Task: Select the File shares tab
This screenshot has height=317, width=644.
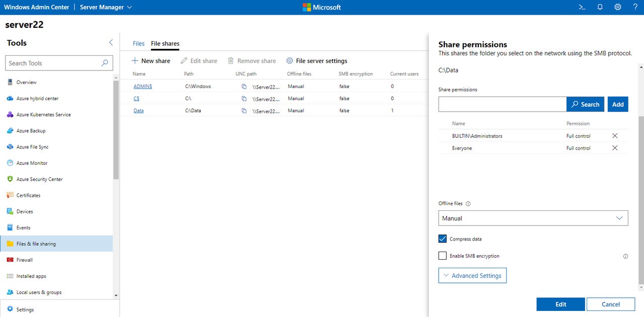Action: (165, 43)
